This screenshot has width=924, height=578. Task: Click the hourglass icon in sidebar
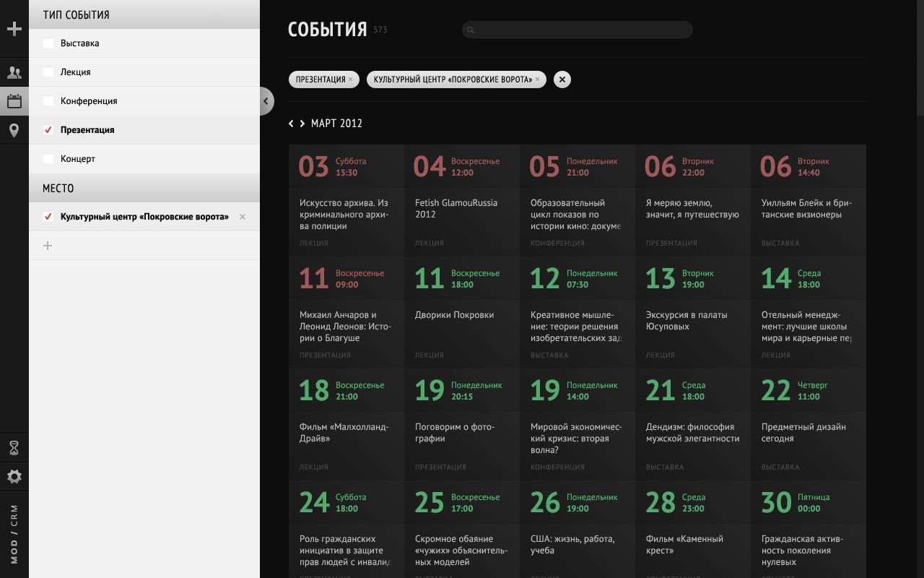pyautogui.click(x=14, y=448)
